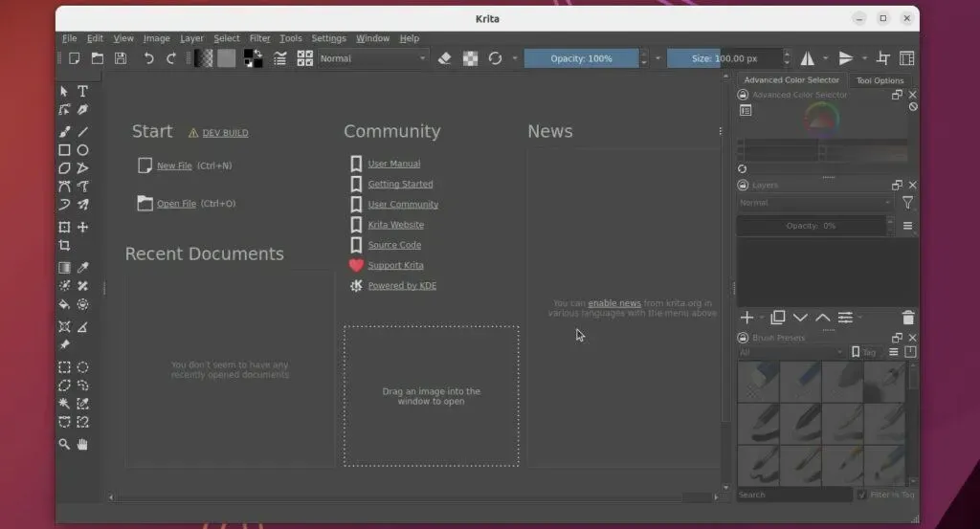This screenshot has height=529, width=980.
Task: Click the foreground/background color swatch
Action: pos(253,58)
